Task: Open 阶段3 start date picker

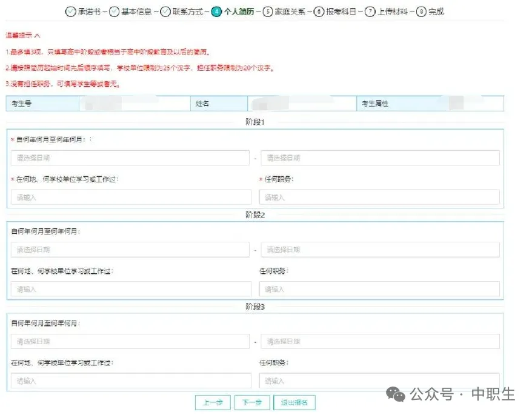Action: click(x=130, y=341)
